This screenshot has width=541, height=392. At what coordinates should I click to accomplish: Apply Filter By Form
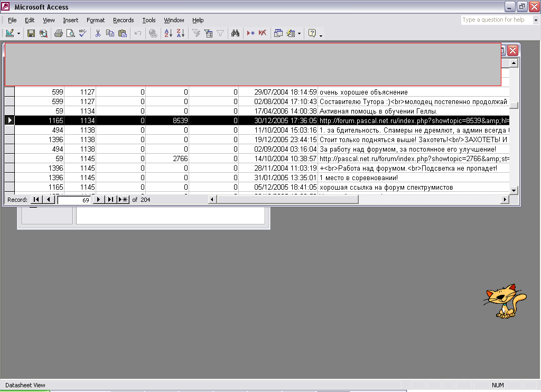208,33
